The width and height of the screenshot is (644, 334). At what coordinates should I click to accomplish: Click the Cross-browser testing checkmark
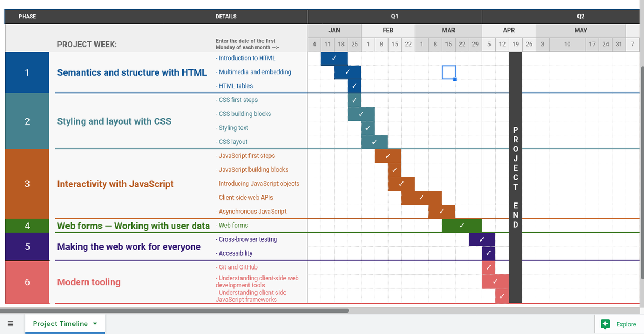click(482, 239)
